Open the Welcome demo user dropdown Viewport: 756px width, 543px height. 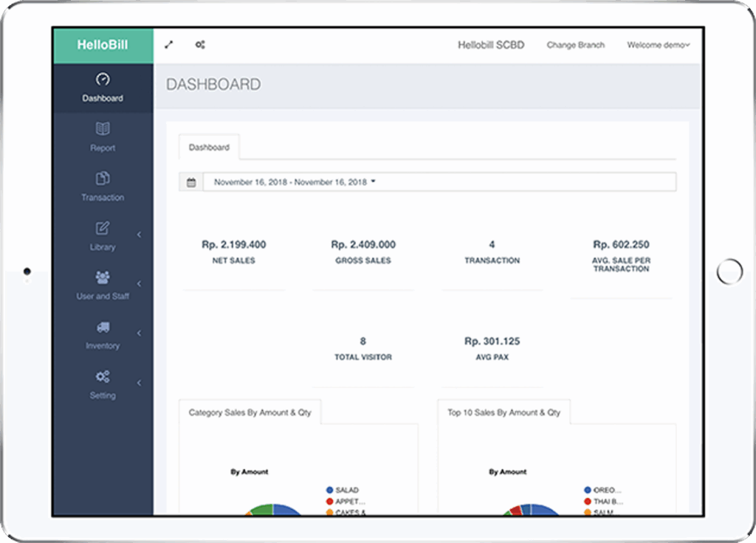[x=658, y=45]
